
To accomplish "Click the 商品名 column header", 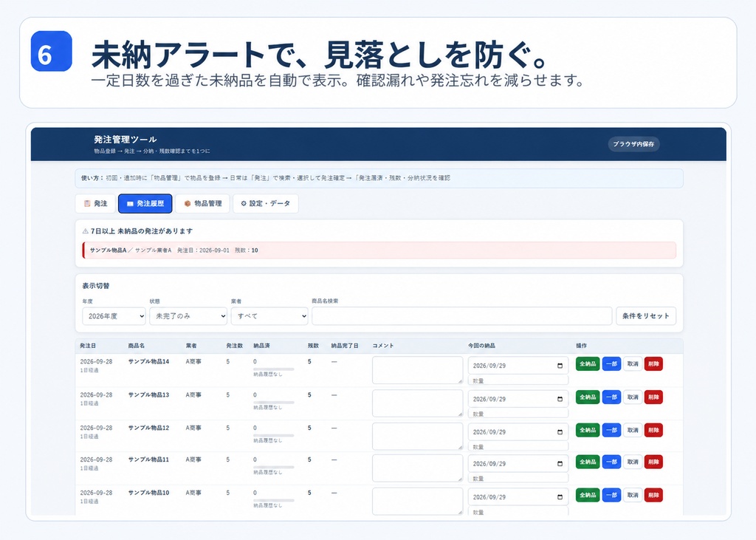I will pos(137,346).
